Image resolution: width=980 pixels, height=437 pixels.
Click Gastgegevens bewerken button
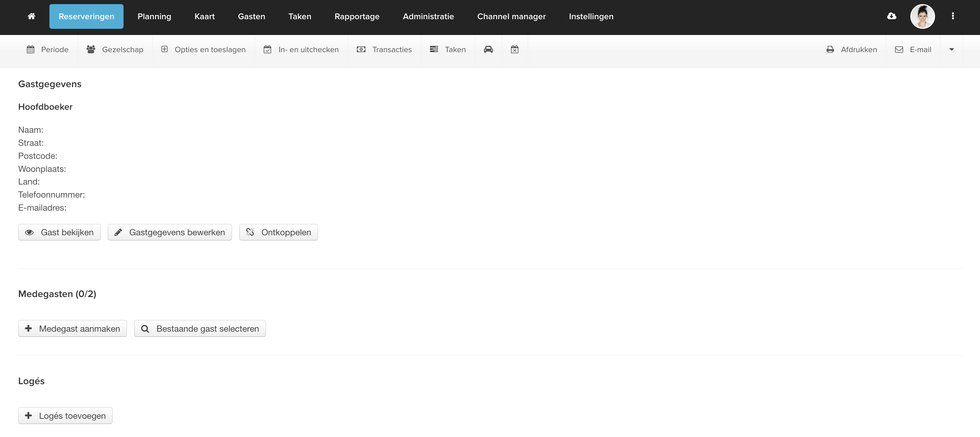click(170, 232)
